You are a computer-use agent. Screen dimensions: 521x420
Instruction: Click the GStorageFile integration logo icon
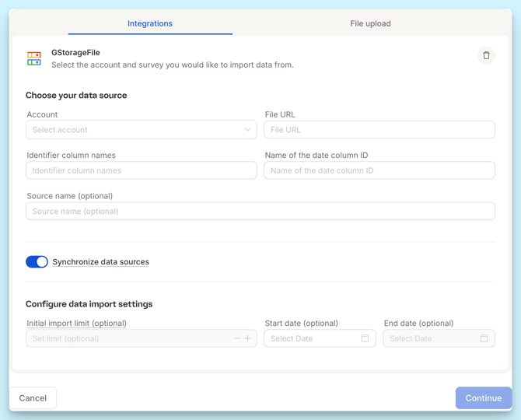tap(34, 58)
